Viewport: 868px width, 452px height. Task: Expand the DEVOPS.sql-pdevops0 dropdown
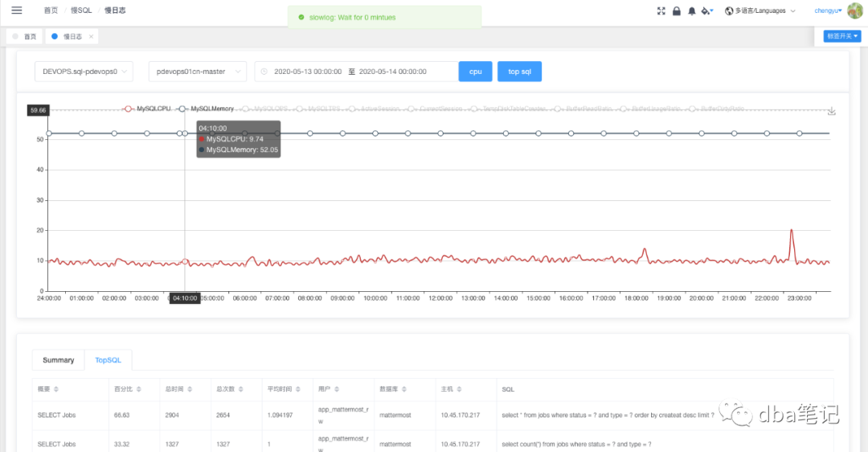point(84,72)
